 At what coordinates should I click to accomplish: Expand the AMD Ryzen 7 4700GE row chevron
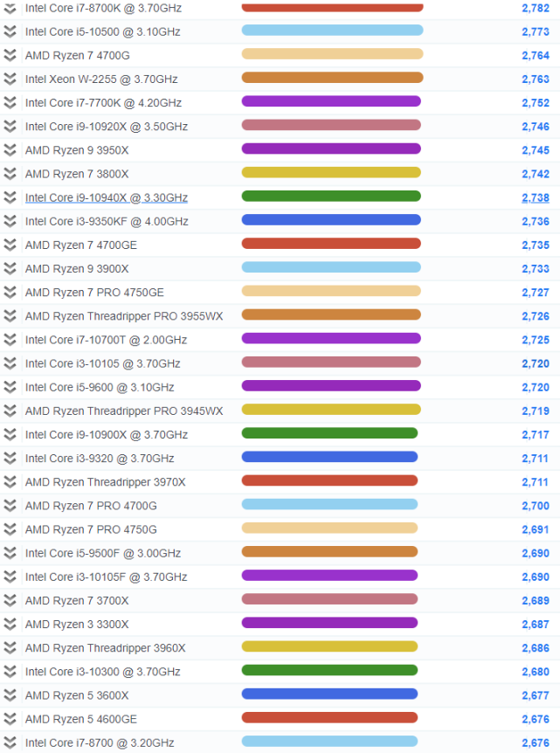point(10,245)
